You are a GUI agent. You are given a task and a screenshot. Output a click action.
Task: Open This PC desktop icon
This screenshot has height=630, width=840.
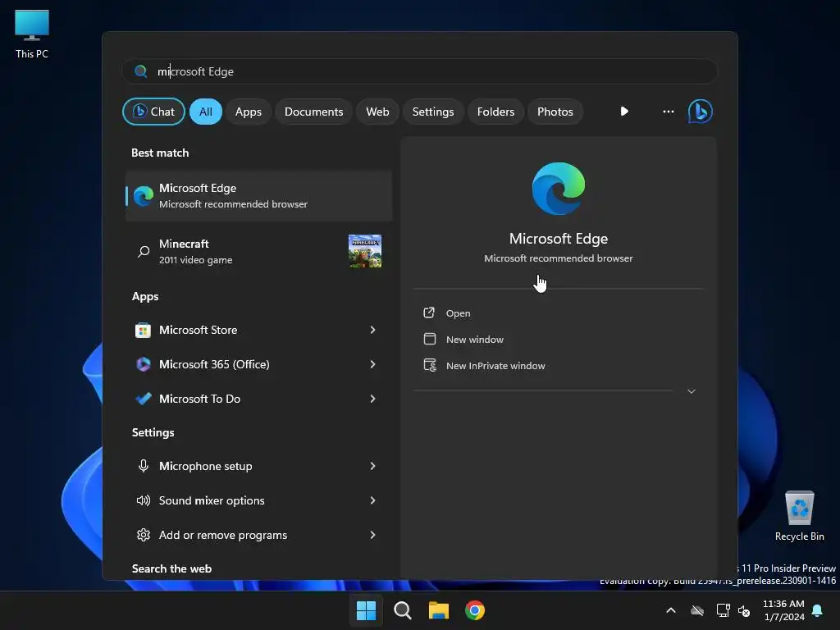(x=32, y=34)
